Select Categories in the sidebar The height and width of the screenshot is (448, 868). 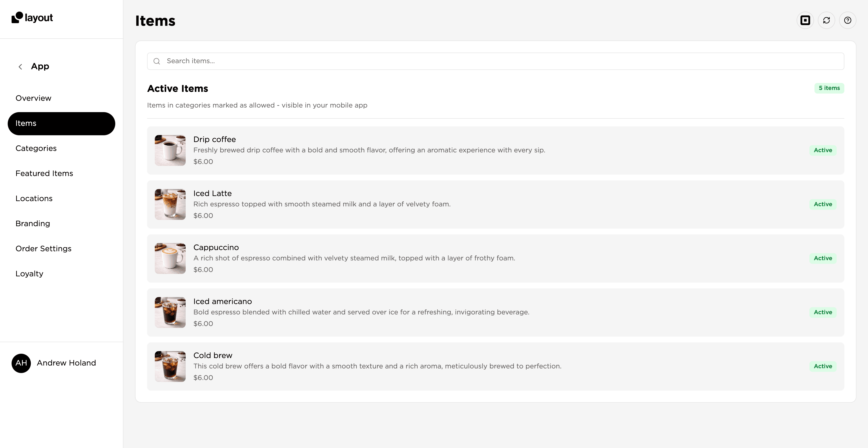click(36, 148)
